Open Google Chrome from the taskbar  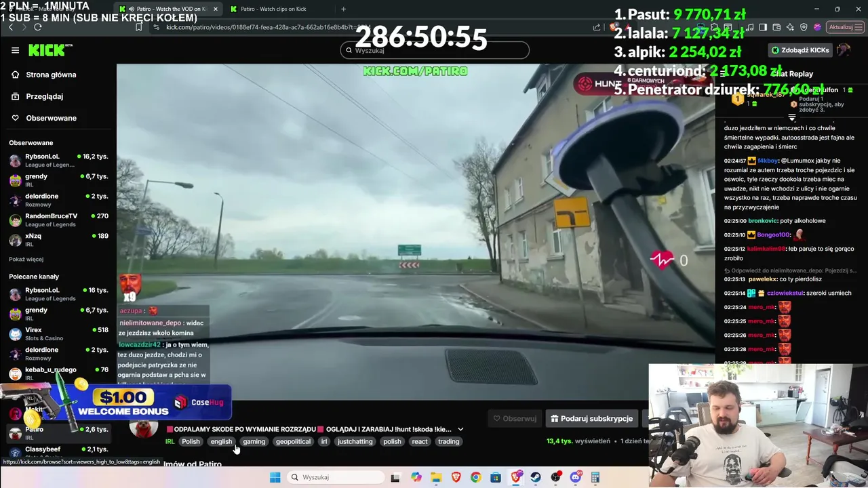click(475, 477)
